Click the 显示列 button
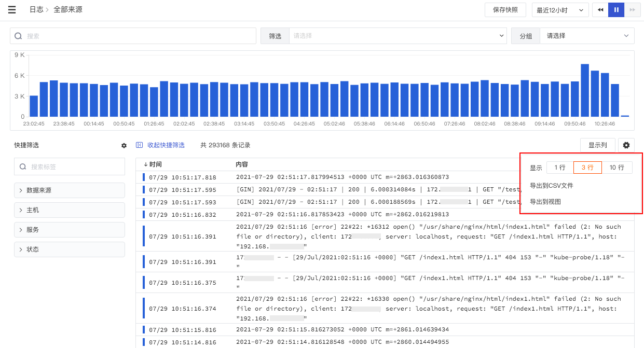The width and height of the screenshot is (644, 348). pyautogui.click(x=598, y=145)
